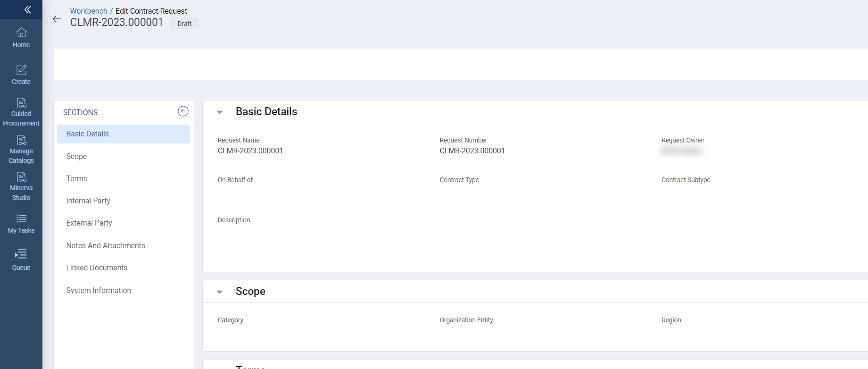This screenshot has height=369, width=868.
Task: Collapse the Scope section
Action: tap(220, 292)
